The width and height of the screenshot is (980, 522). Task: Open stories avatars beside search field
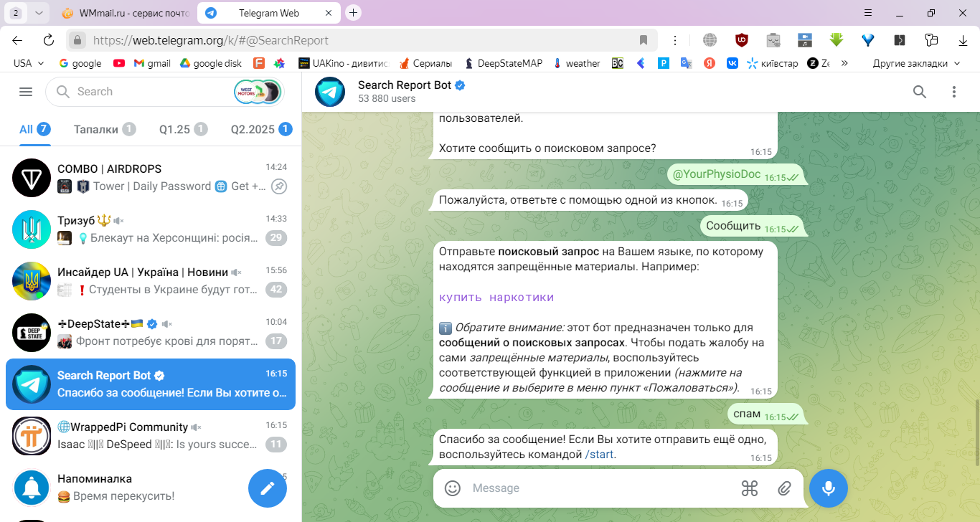point(257,92)
